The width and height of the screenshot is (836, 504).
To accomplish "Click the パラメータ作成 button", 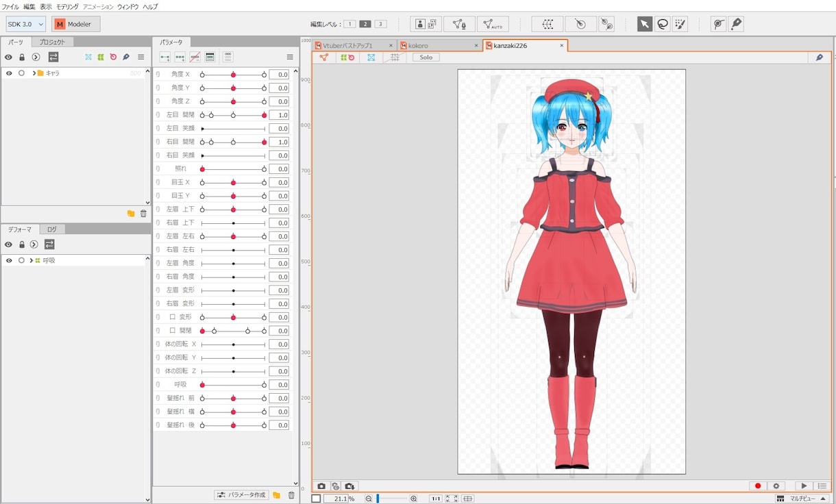I will click(x=241, y=495).
